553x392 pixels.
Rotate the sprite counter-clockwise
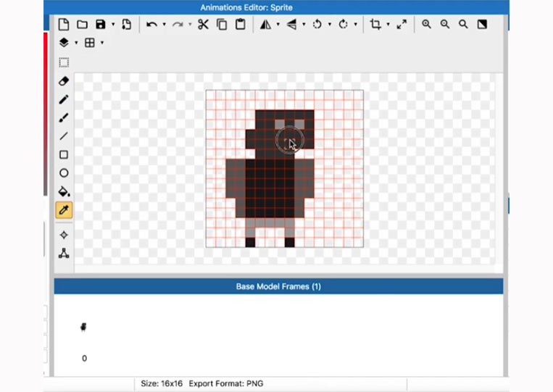[x=317, y=25]
